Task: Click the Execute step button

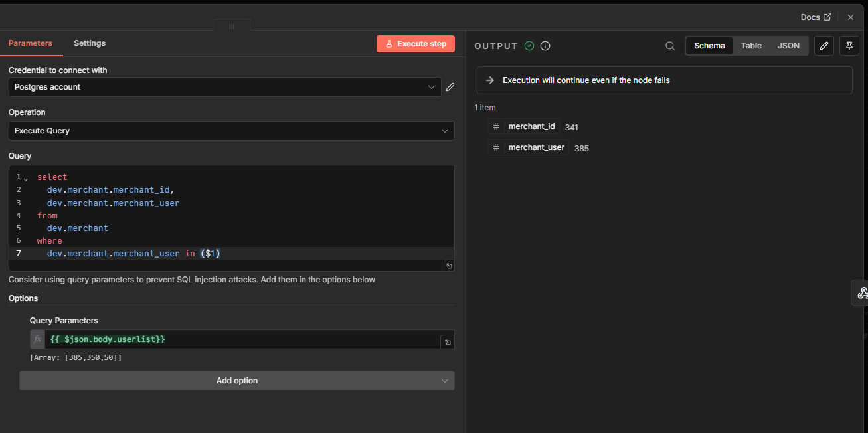Action: click(x=416, y=44)
